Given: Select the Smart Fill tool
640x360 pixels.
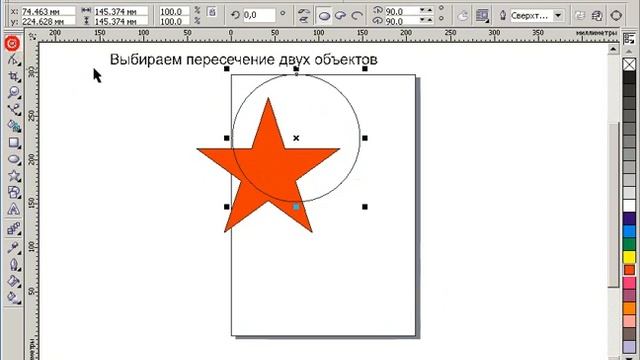Looking at the screenshot, I should coord(13,126).
